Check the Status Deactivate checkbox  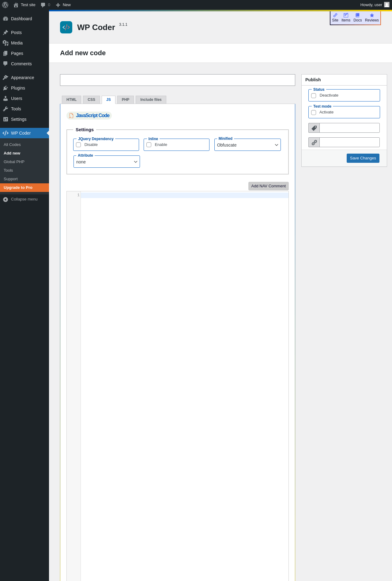click(x=314, y=96)
